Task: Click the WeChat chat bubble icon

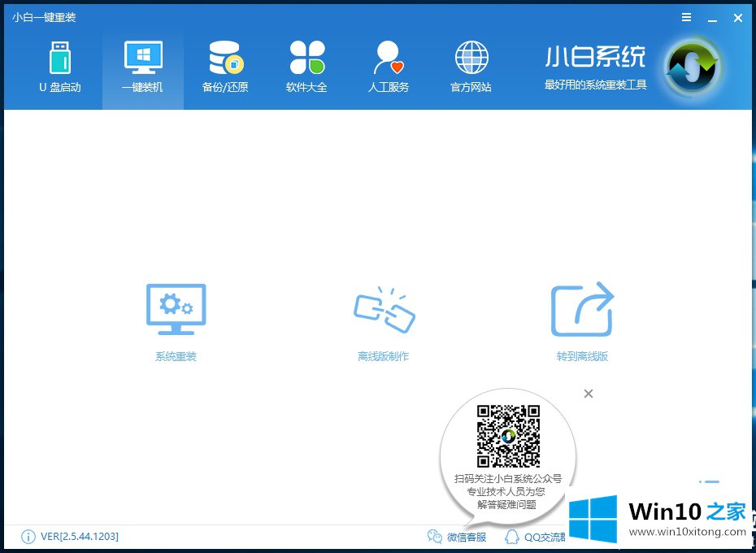Action: click(434, 537)
